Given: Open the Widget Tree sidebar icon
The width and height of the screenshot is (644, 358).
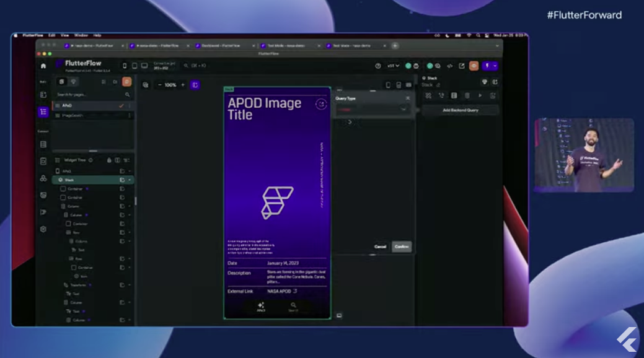Looking at the screenshot, I should (x=43, y=112).
